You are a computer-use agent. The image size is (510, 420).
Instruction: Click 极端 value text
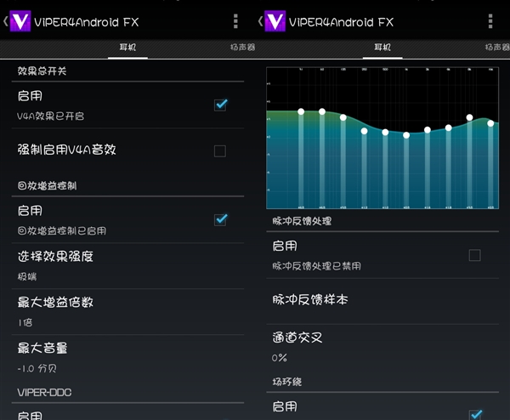[27, 277]
